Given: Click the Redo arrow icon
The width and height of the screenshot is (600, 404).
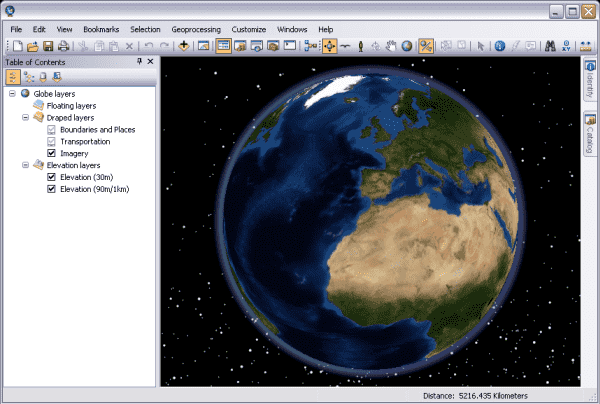Looking at the screenshot, I should tap(164, 46).
